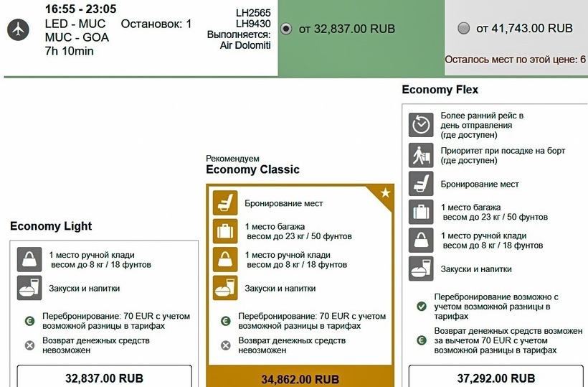Select the 41,743.00 RUB fare radio button

pyautogui.click(x=463, y=28)
